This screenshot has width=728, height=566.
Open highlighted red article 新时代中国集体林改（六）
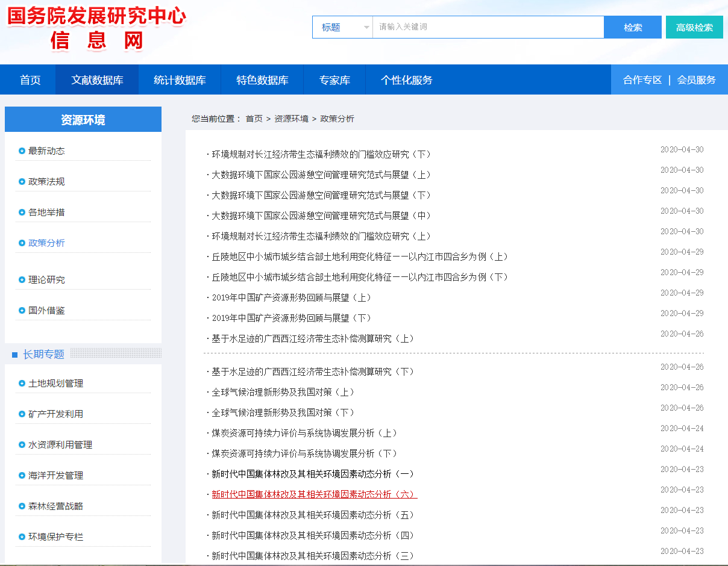[x=314, y=494]
